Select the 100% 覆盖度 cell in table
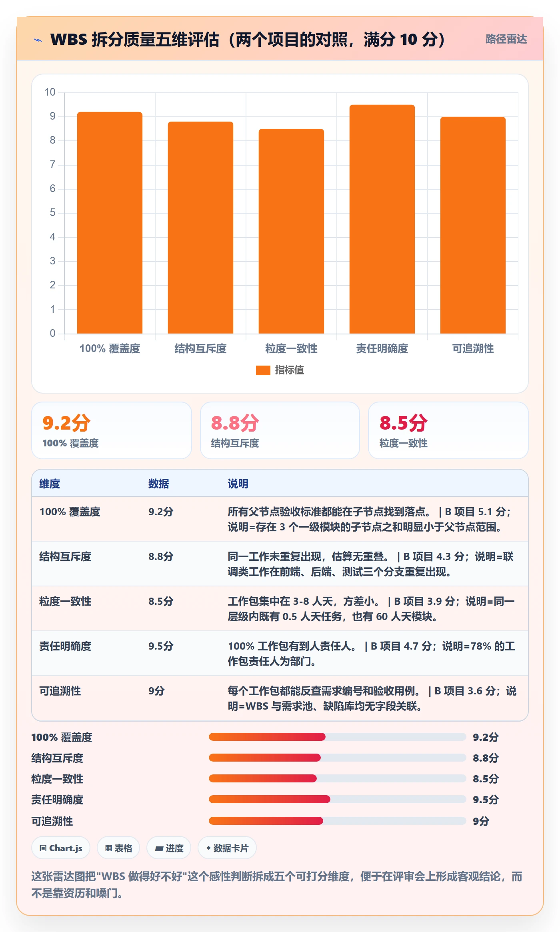Viewport: 560px width, 932px height. (70, 512)
